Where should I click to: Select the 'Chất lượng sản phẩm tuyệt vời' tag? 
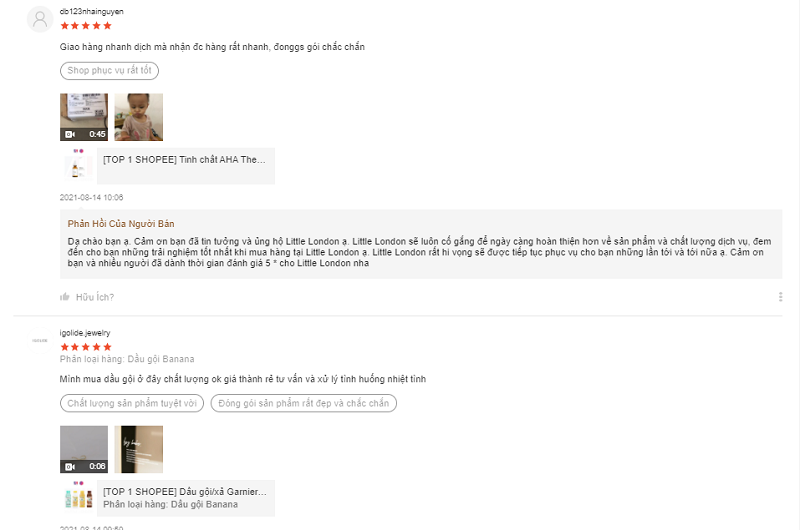coord(132,403)
